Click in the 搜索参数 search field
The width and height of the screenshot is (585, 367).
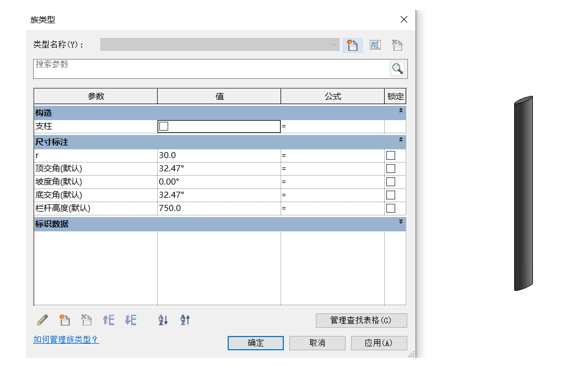211,69
